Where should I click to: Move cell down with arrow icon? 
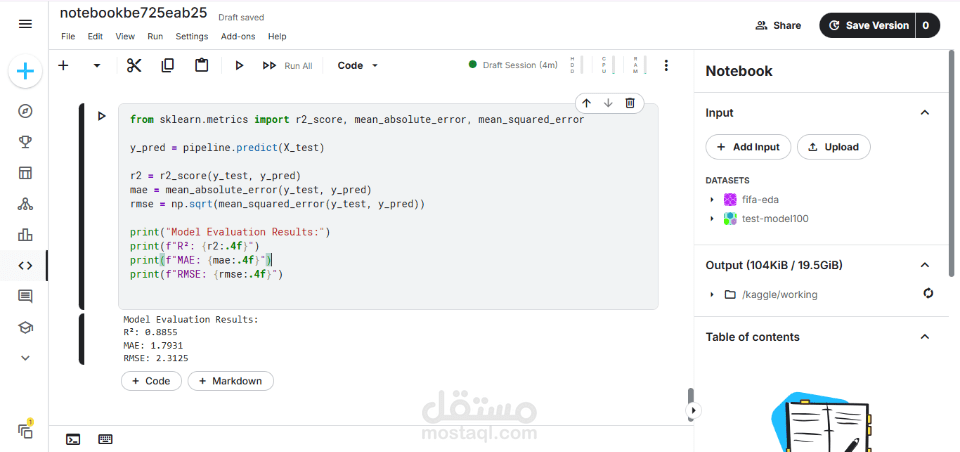pos(608,103)
